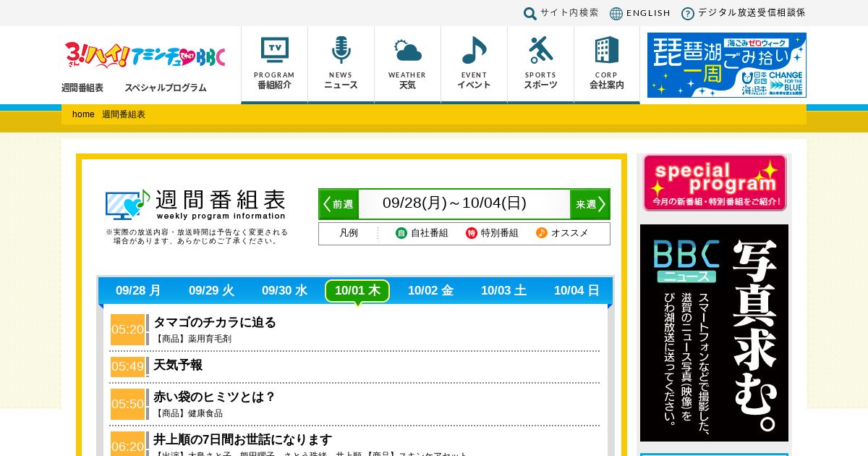The width and height of the screenshot is (868, 456).
Task: Click the 05:20 time label
Action: [x=128, y=329]
